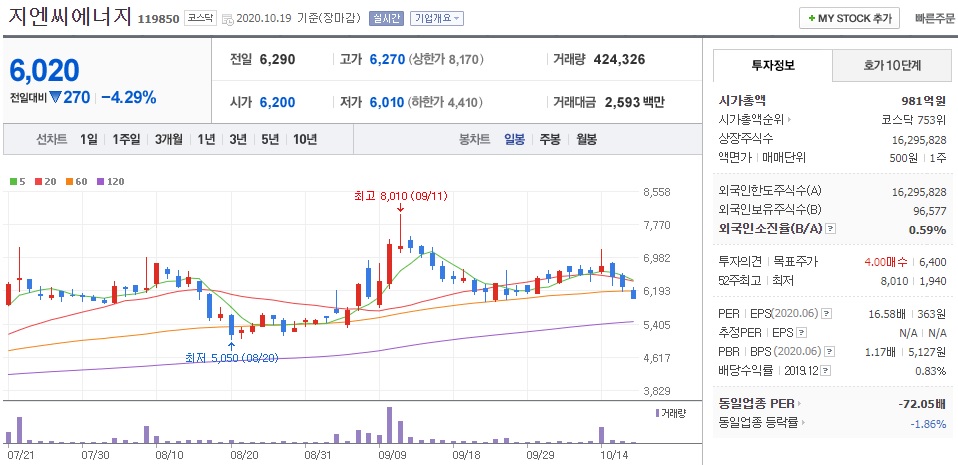Click the purple 거래량 legend marker
This screenshot has height=465, width=958.
pyautogui.click(x=657, y=413)
